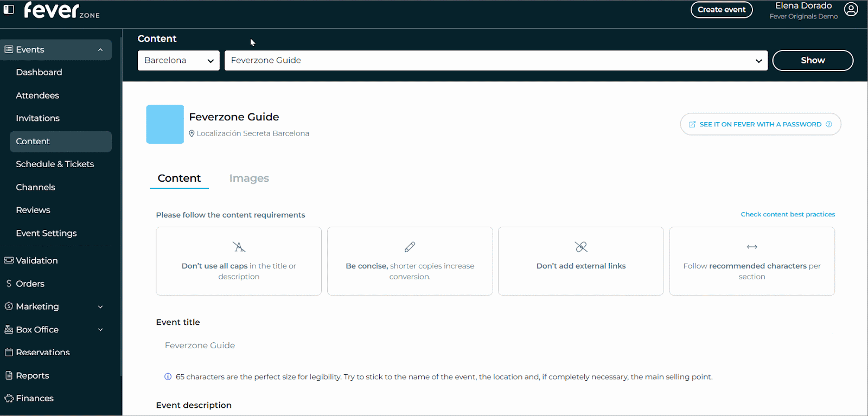Screen dimensions: 868x416
Task: Click the help icon beside password link
Action: pos(828,124)
